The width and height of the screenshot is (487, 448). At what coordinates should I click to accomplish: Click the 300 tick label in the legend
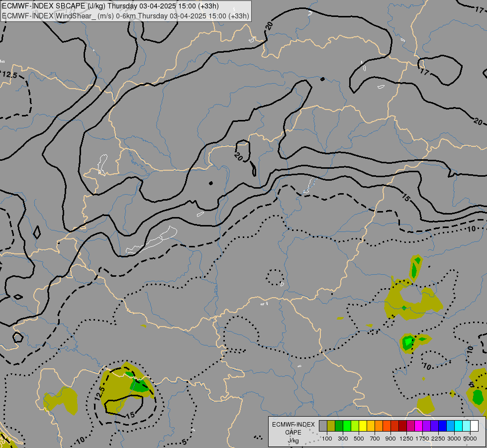click(343, 439)
